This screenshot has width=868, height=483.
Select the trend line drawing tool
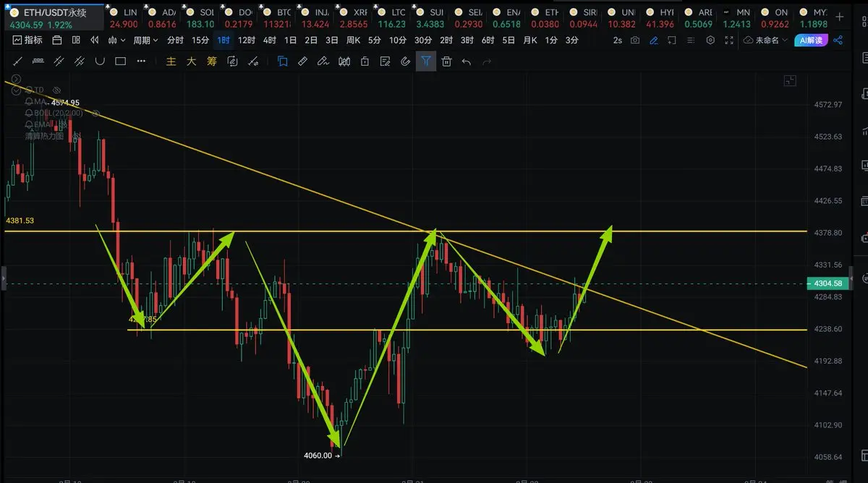coord(17,61)
